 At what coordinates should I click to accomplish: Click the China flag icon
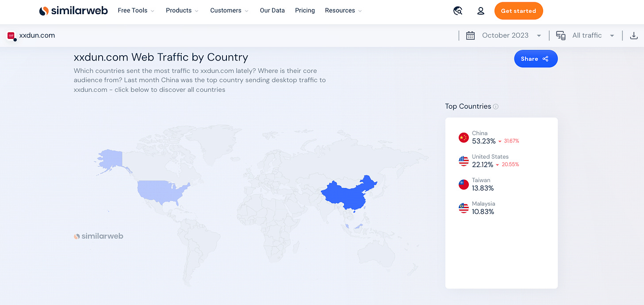tap(464, 137)
